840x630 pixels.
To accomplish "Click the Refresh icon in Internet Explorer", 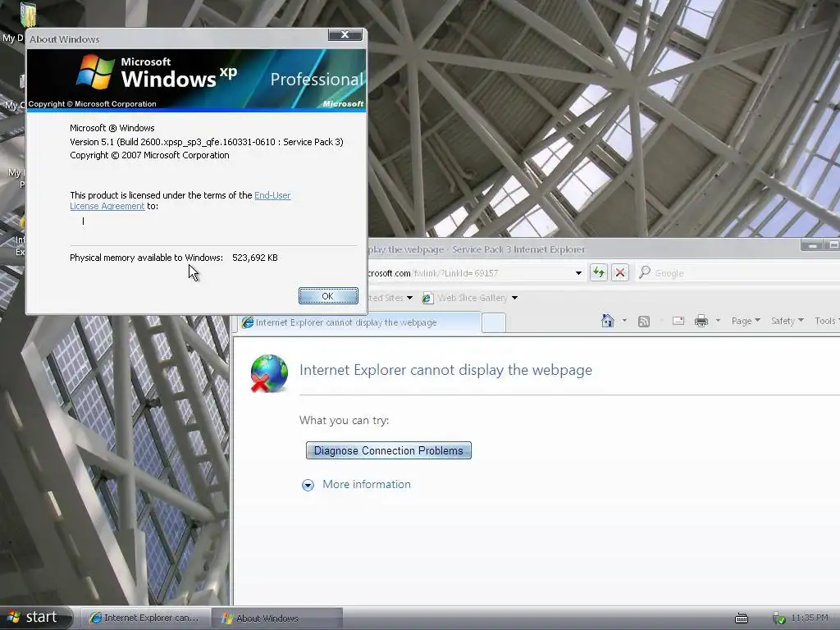I will (x=598, y=272).
